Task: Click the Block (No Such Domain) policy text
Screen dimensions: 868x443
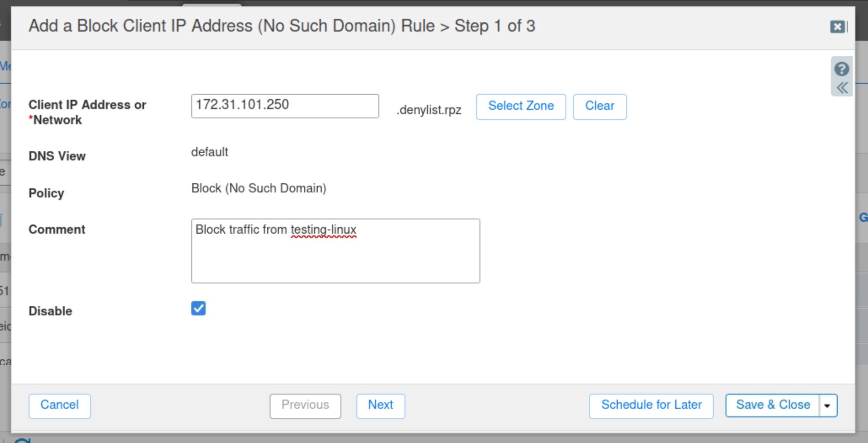Action: click(x=259, y=188)
